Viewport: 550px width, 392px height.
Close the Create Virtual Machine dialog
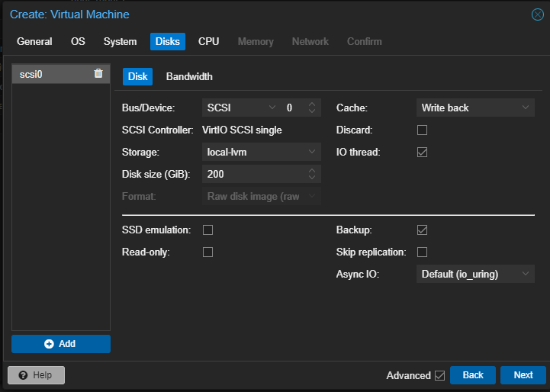537,14
